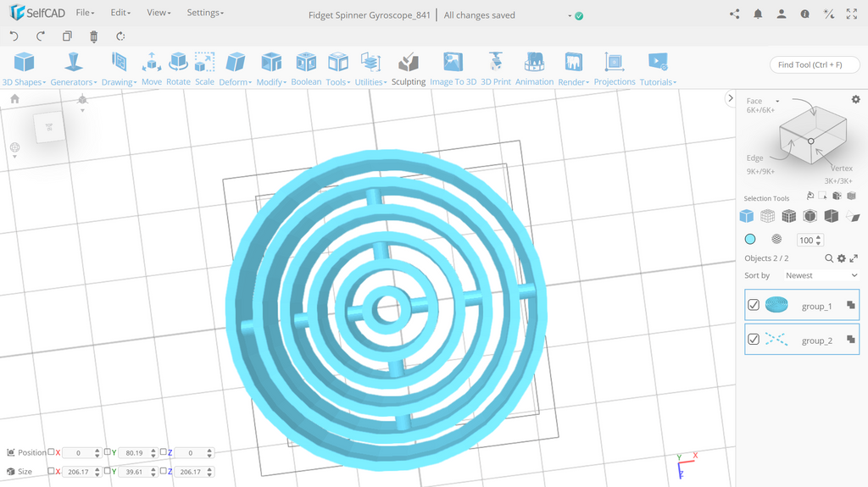Select the solid color display mode circle
This screenshot has width=868, height=487.
coord(750,239)
